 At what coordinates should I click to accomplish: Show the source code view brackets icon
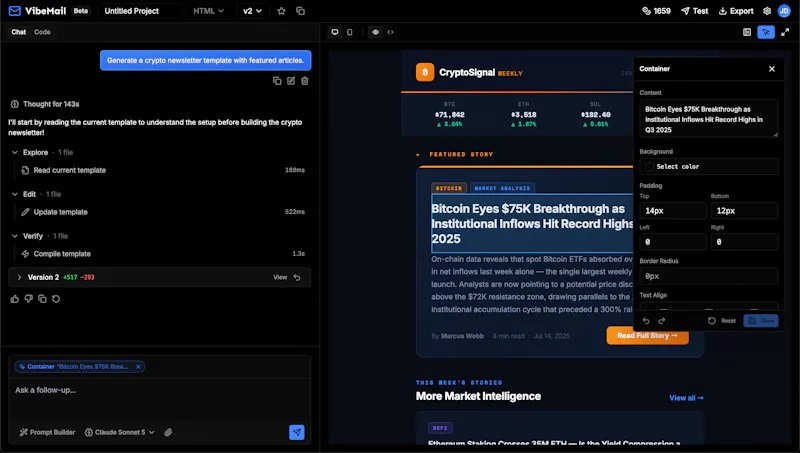click(x=390, y=32)
